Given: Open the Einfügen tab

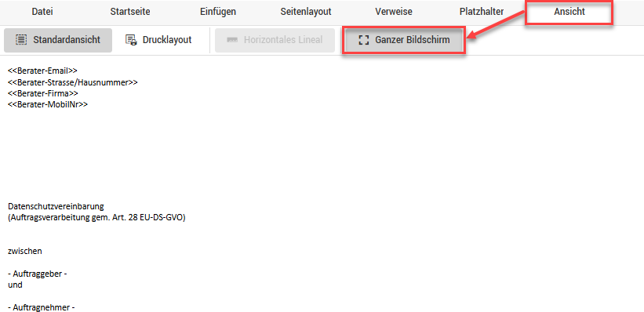Looking at the screenshot, I should pos(218,12).
